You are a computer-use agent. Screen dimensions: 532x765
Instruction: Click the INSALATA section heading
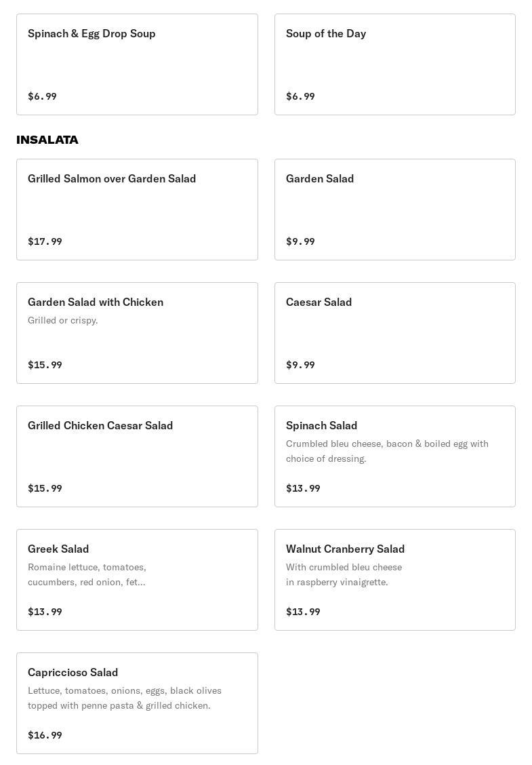pyautogui.click(x=47, y=140)
